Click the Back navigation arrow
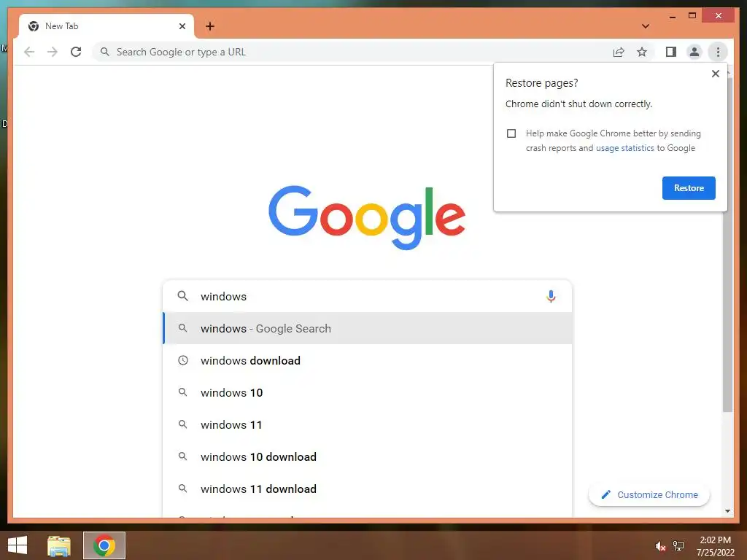This screenshot has width=747, height=560. (x=29, y=52)
